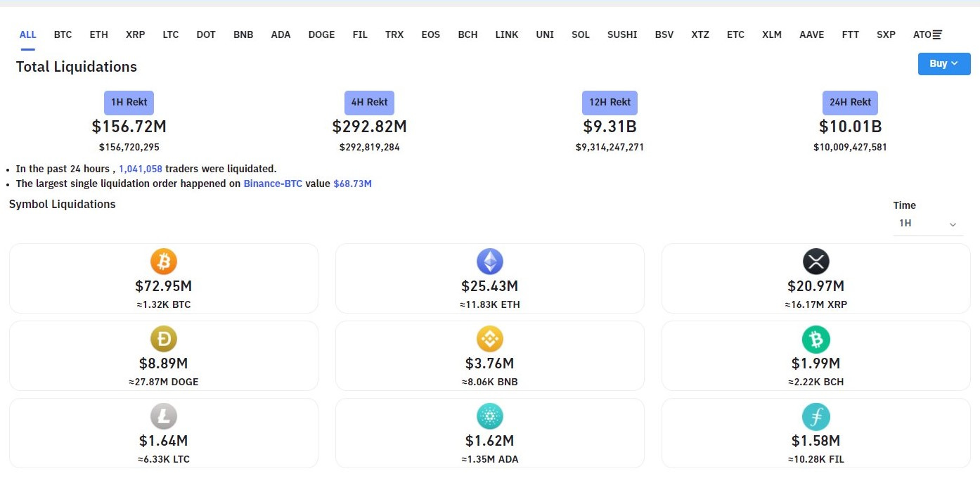Open the FIL tab
980x483 pixels.
pyautogui.click(x=360, y=34)
